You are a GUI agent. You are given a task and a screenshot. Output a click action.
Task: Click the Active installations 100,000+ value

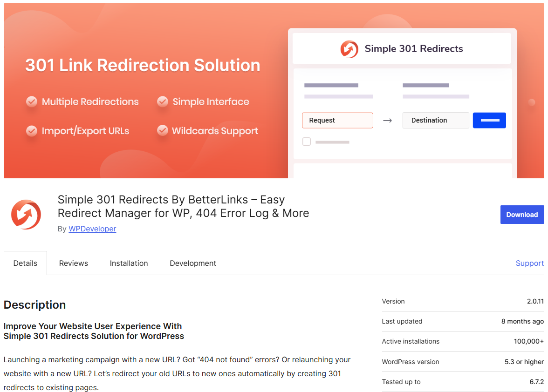529,341
